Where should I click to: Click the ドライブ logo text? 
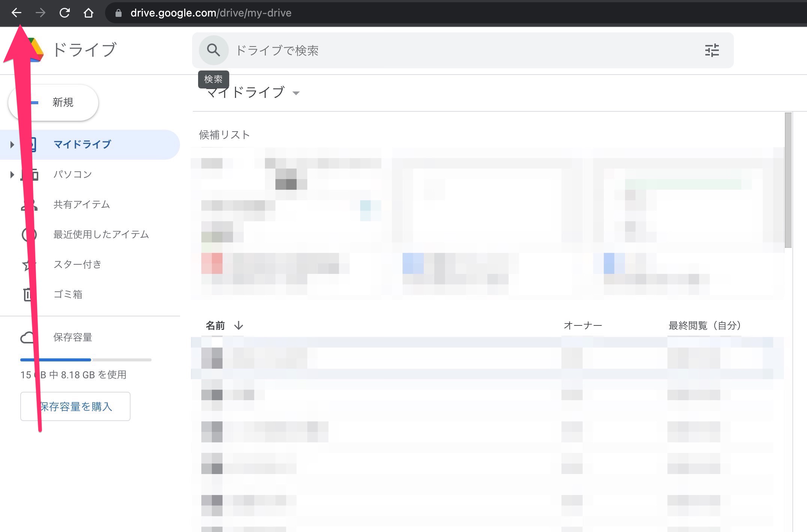[85, 50]
